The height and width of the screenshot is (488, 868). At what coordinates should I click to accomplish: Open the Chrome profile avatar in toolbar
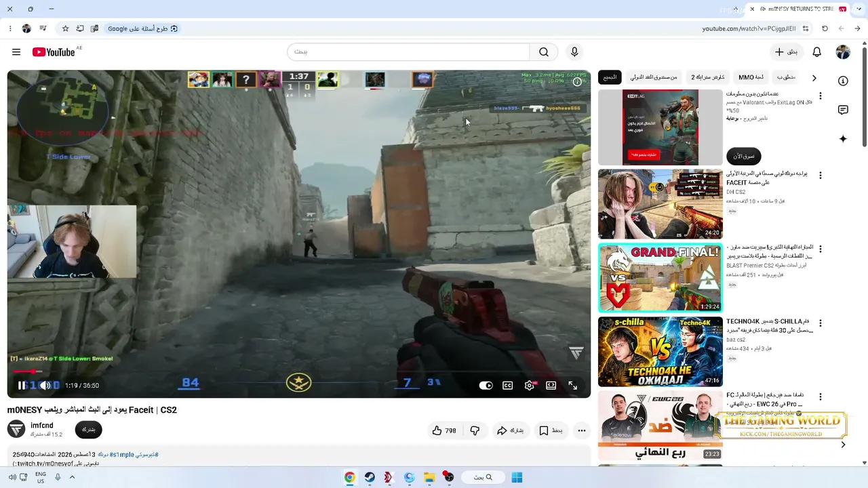point(26,28)
